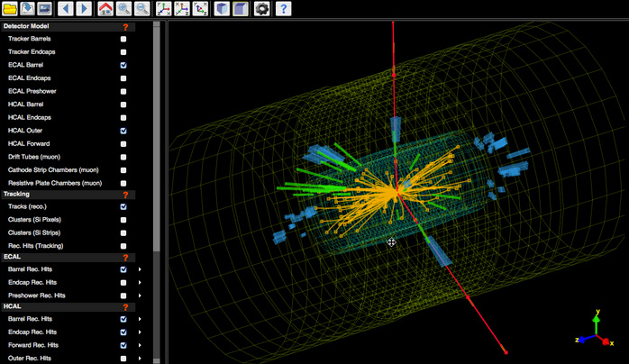Viewport: 629px width, 364px height.
Task: Click the zoom out magnifier icon
Action: click(142, 9)
